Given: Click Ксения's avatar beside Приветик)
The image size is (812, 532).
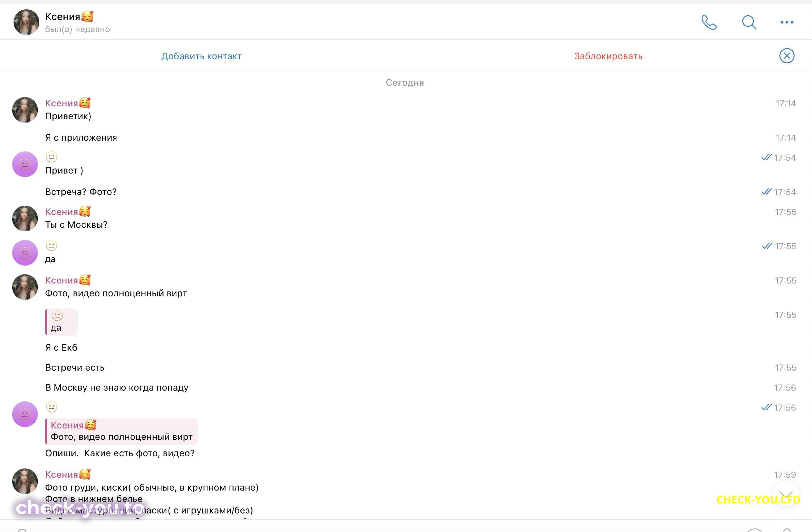Looking at the screenshot, I should (25, 110).
